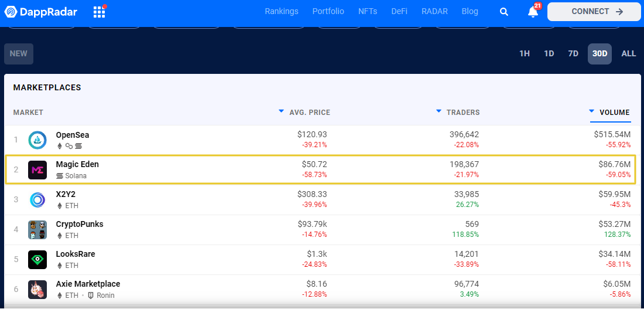
Task: Click the ETH icon under LooksRare
Action: 60,266
